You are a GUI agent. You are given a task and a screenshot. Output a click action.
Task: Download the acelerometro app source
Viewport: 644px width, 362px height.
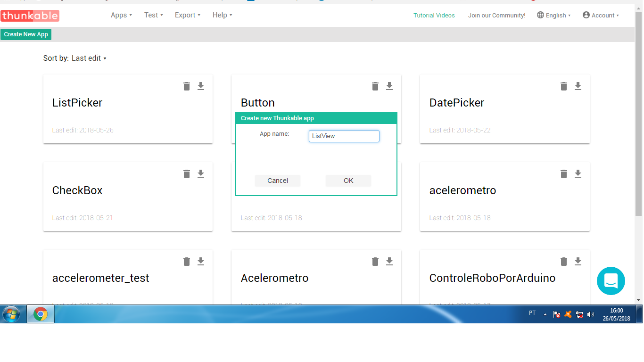coord(578,173)
